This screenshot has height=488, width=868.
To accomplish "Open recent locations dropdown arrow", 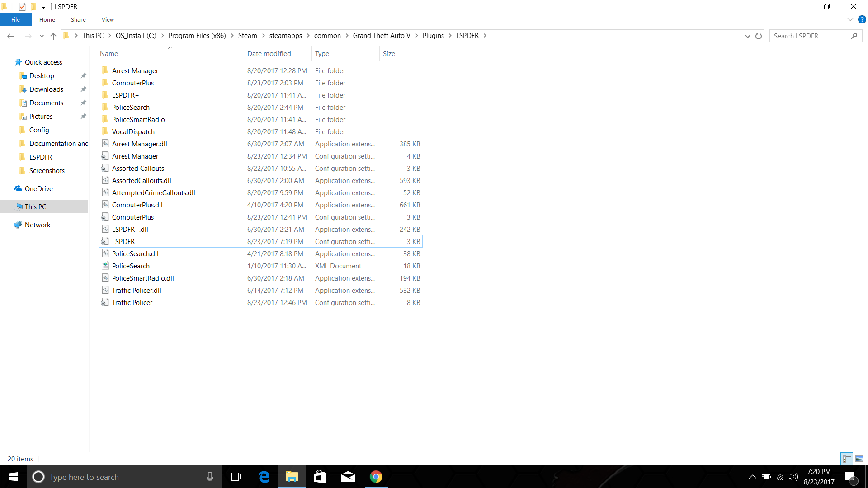I will [42, 36].
